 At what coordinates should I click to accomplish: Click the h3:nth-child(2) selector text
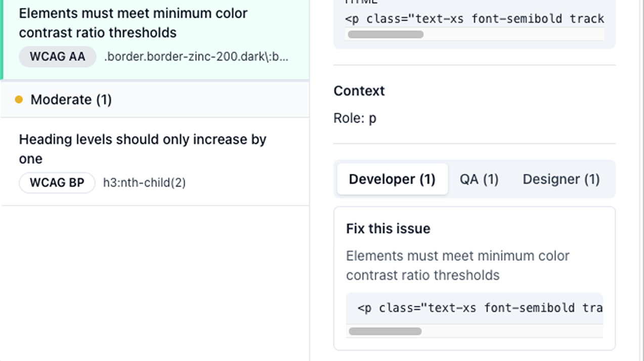(x=145, y=183)
